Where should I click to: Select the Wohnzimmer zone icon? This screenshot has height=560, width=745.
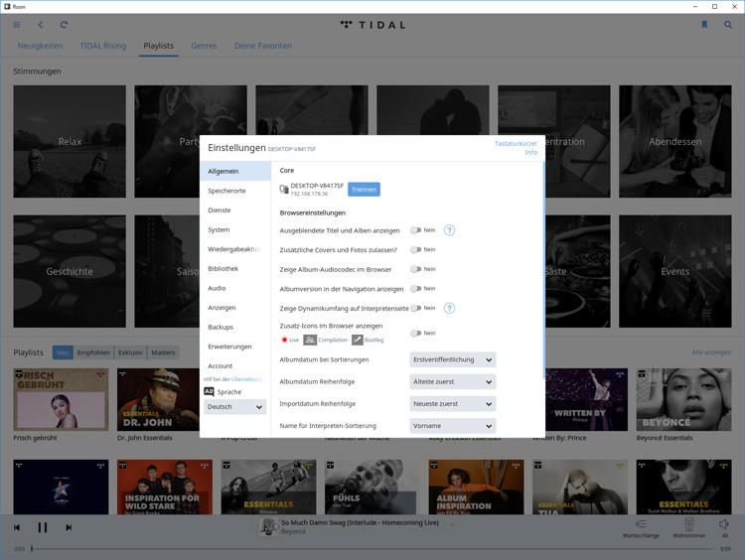[x=689, y=524]
